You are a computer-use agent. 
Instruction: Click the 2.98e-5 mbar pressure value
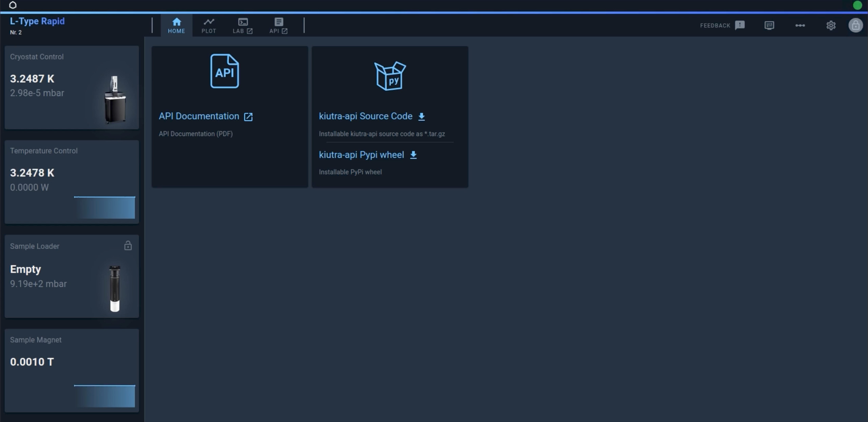[x=37, y=93]
